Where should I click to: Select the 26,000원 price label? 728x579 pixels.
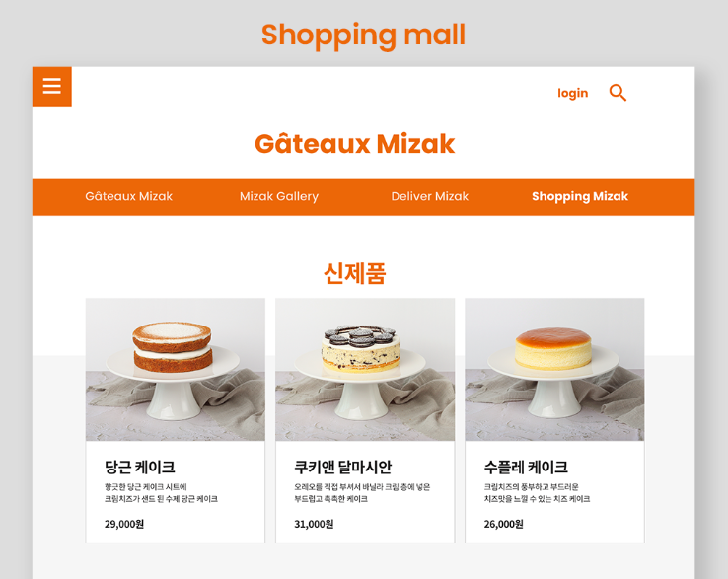pos(504,524)
